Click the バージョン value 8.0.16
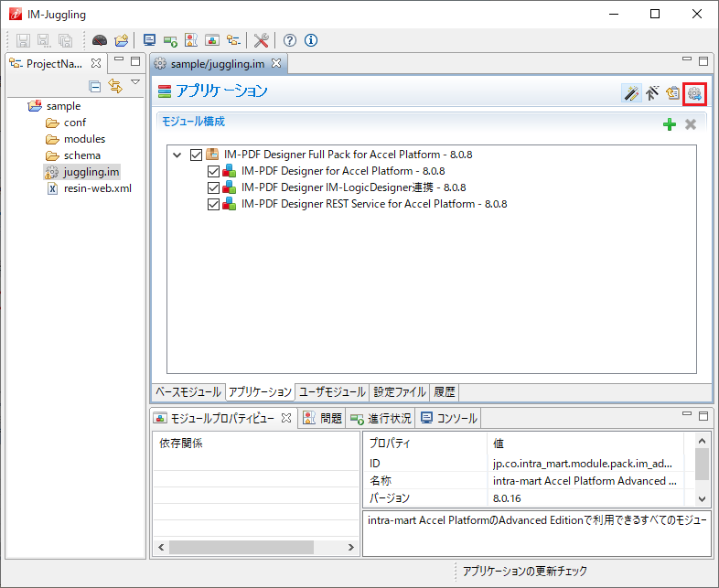The width and height of the screenshot is (719, 588). tap(507, 498)
